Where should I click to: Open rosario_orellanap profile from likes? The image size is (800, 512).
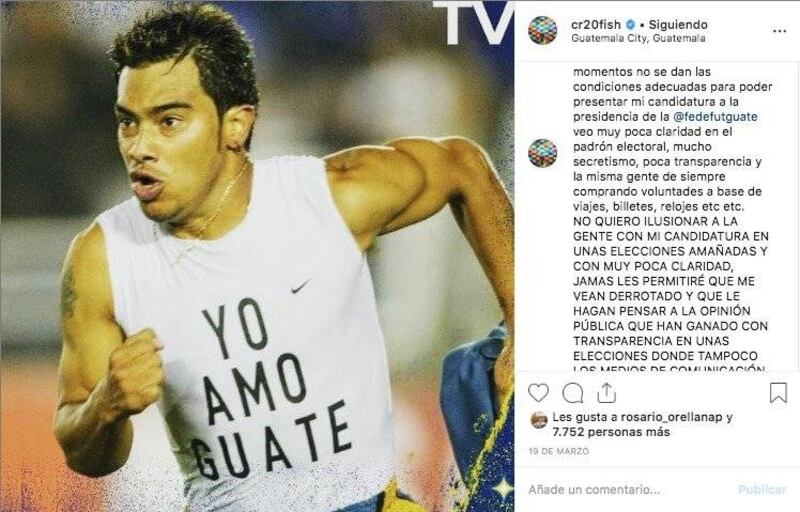click(x=671, y=417)
